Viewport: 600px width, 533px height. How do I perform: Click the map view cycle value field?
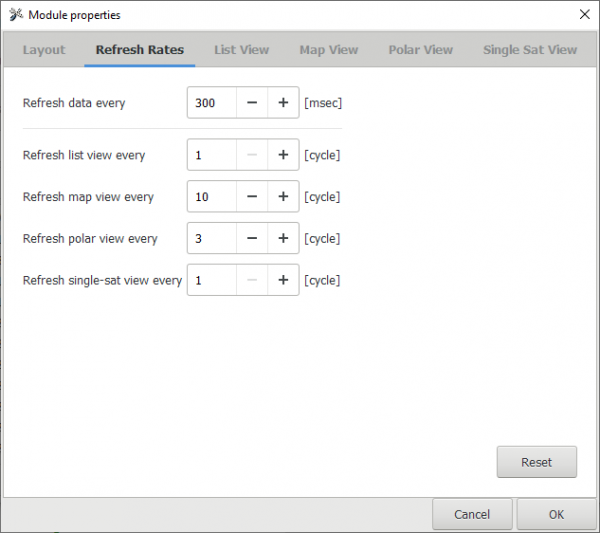pyautogui.click(x=212, y=197)
